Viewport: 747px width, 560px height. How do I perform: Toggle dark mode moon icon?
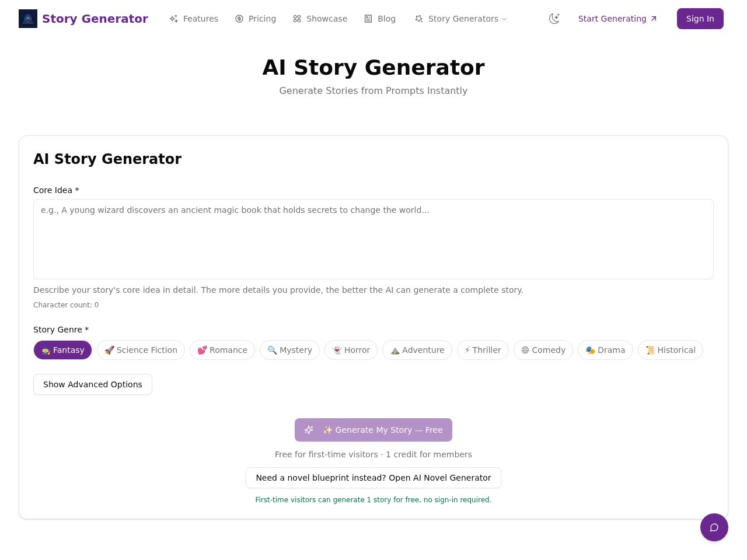tap(554, 19)
